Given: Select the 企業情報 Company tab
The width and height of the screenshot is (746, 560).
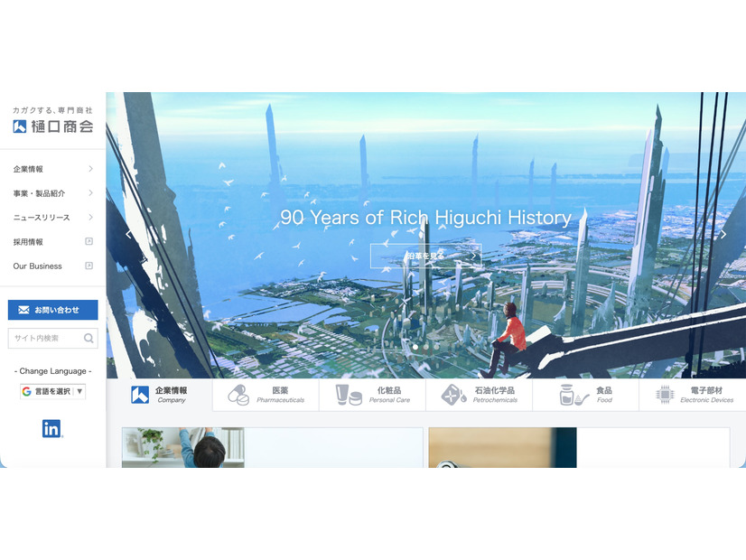Looking at the screenshot, I should click(x=159, y=395).
